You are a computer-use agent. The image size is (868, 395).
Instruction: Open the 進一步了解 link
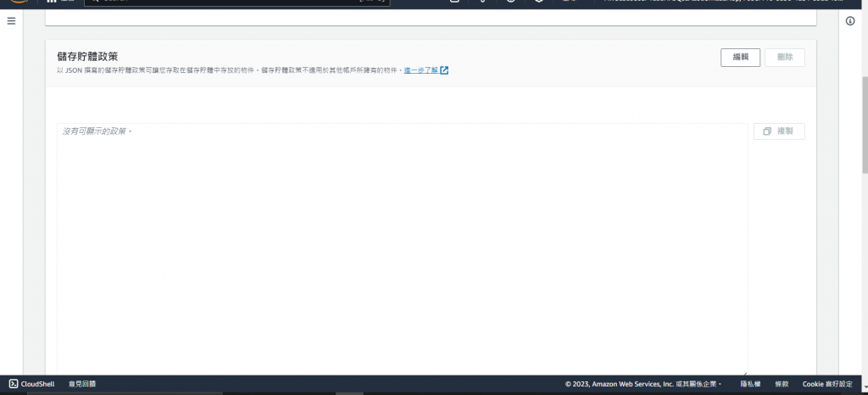tap(426, 70)
